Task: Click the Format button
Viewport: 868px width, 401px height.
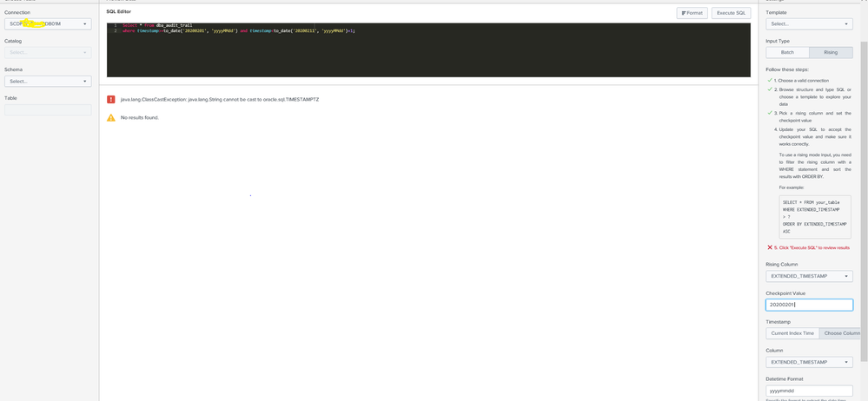Action: pyautogui.click(x=692, y=13)
